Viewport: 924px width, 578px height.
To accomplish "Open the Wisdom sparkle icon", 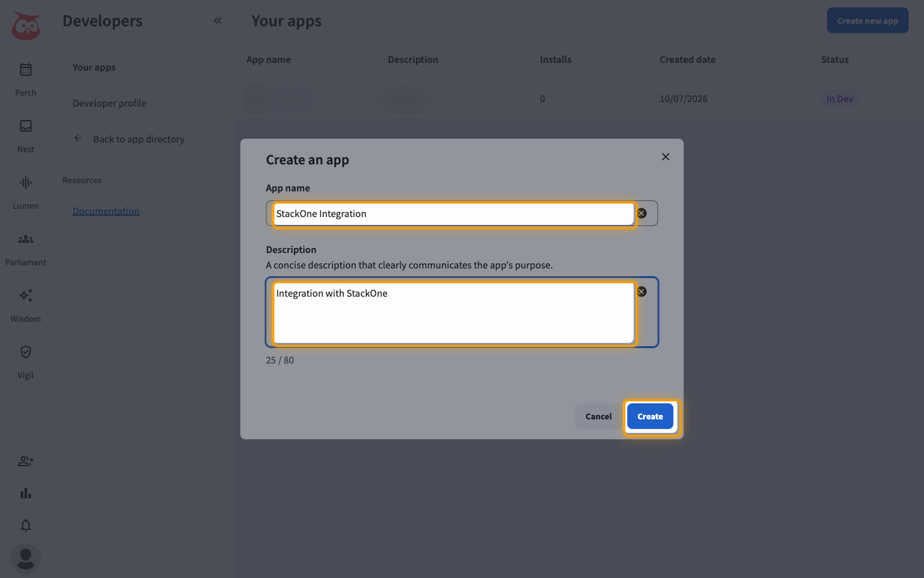I will [x=26, y=295].
